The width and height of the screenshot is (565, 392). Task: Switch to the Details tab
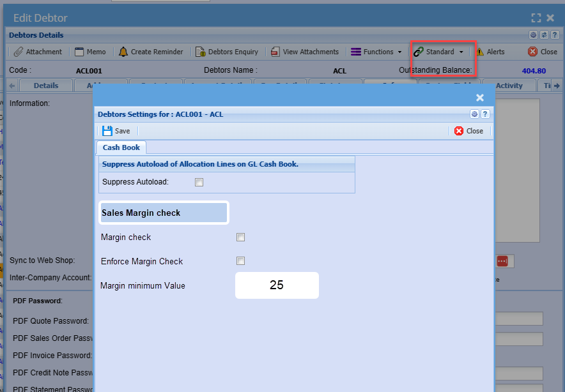pos(46,86)
